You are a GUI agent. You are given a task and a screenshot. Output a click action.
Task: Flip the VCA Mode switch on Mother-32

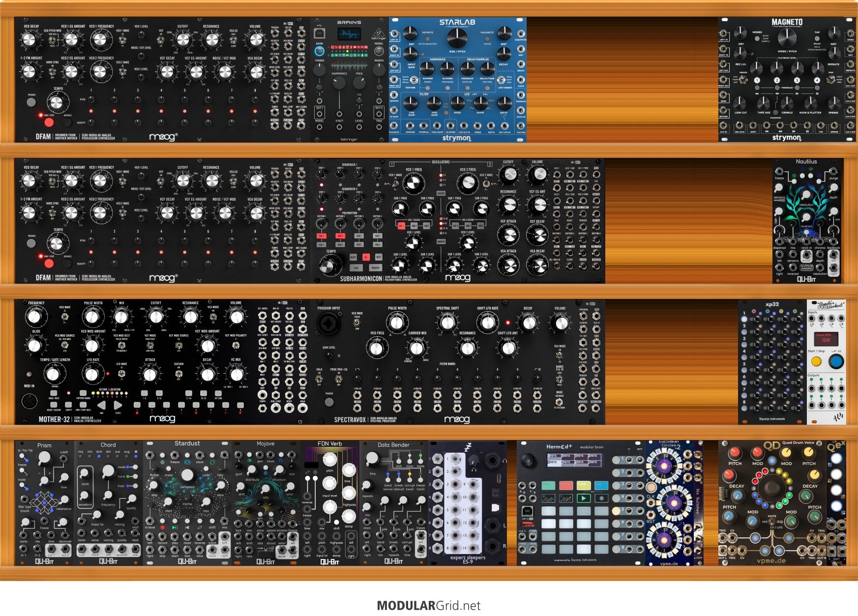point(213,317)
